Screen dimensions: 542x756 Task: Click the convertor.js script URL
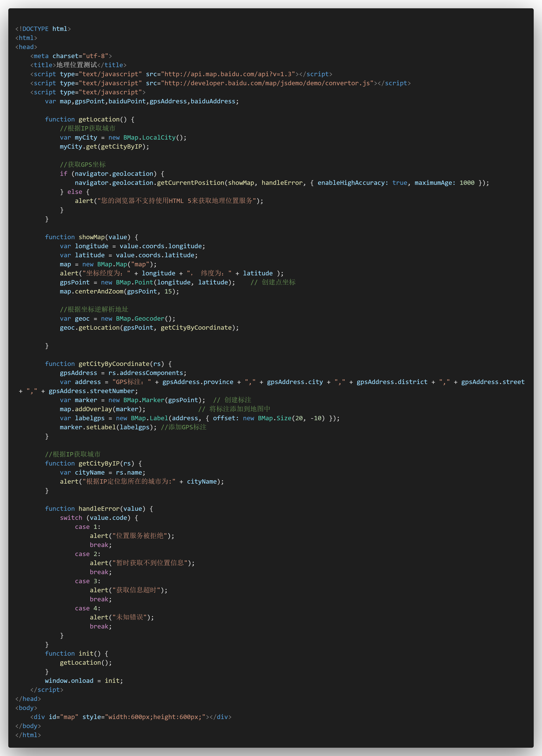267,83
